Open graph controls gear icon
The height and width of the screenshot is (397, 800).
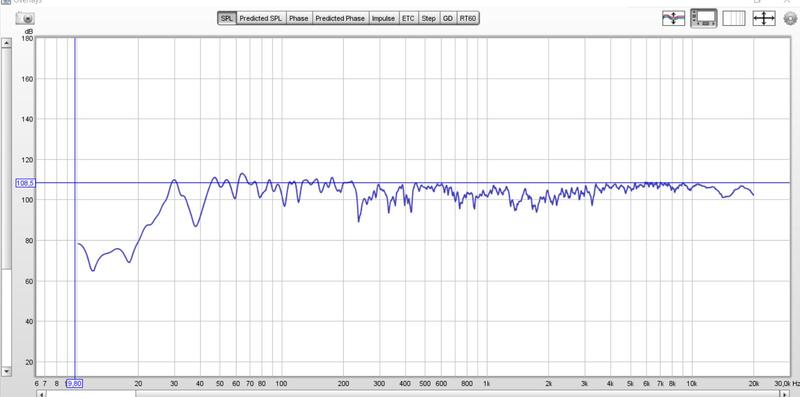790,18
